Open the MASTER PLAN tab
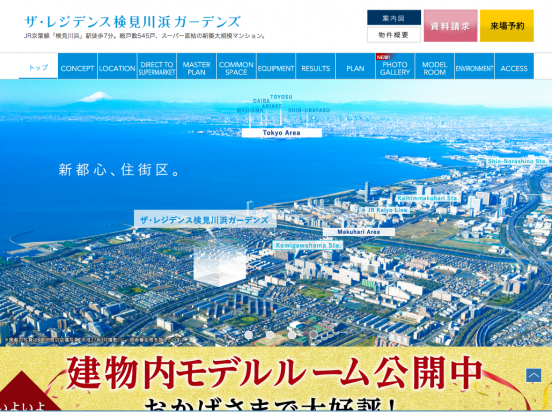 coord(196,66)
